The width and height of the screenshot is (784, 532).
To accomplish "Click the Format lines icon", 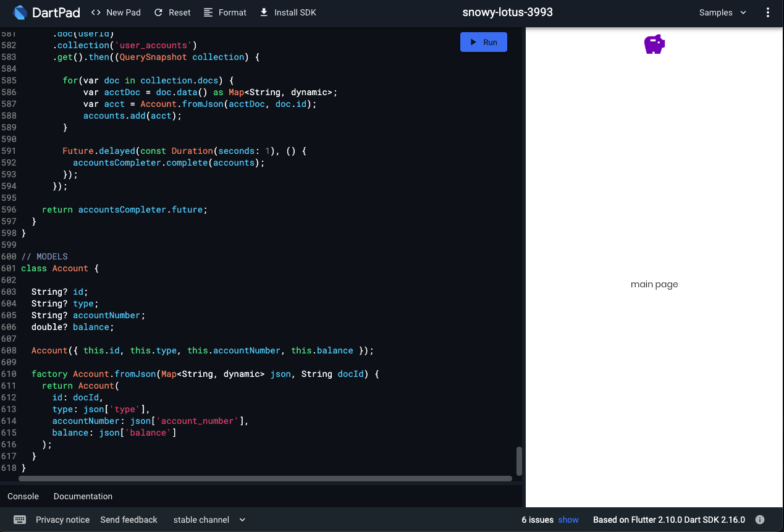I will pos(208,12).
